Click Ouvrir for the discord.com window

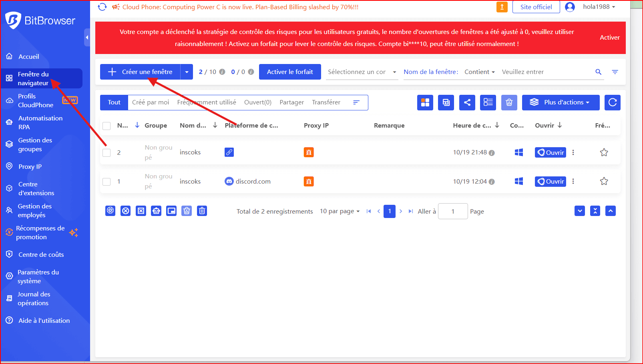(x=551, y=182)
